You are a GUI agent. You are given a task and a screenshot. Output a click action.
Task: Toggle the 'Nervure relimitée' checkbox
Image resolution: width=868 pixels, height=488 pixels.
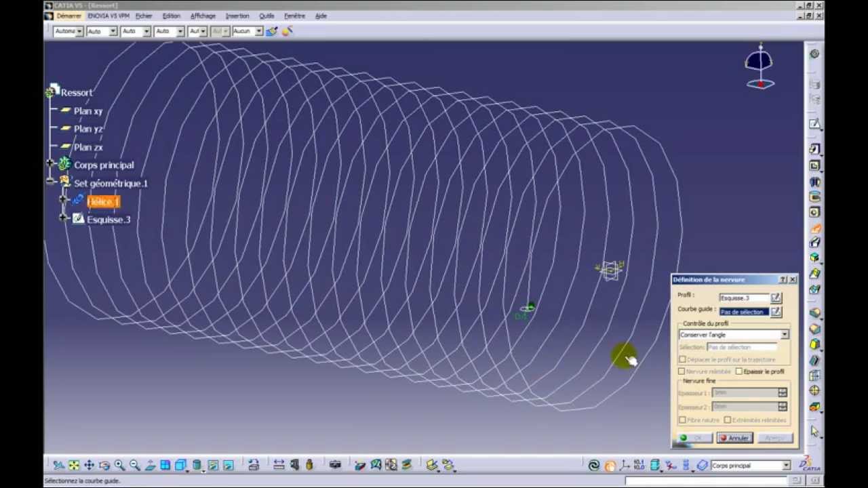click(x=682, y=371)
